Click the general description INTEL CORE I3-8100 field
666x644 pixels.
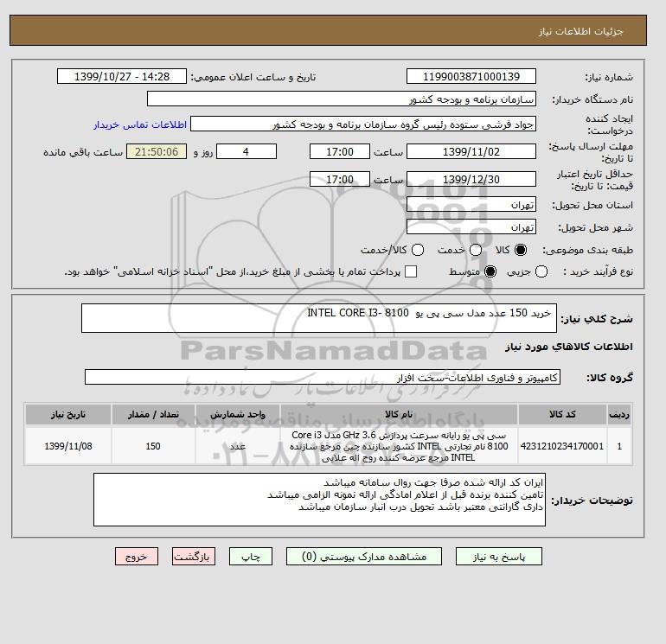pos(319,318)
